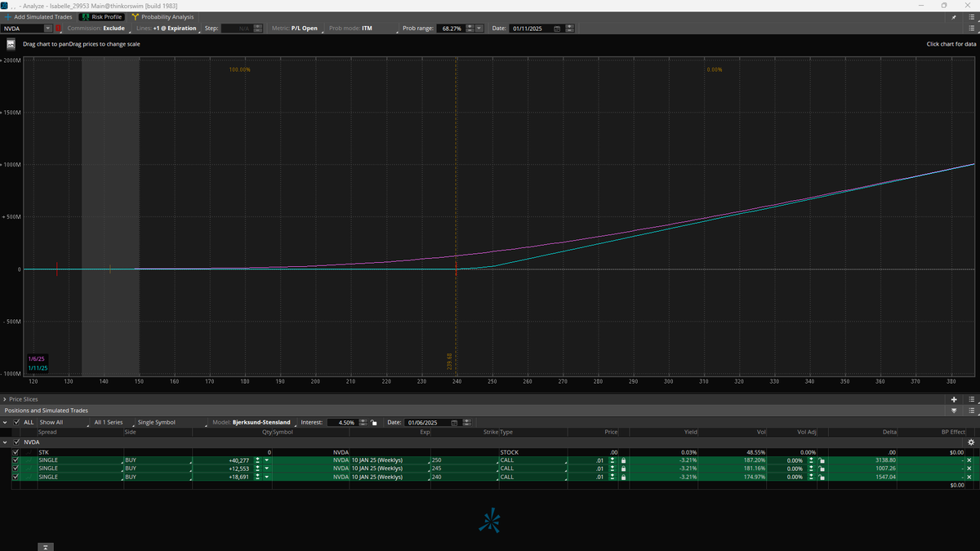Collapse all positions with the ALL chevron
This screenshot has height=551, width=980.
pyautogui.click(x=6, y=422)
